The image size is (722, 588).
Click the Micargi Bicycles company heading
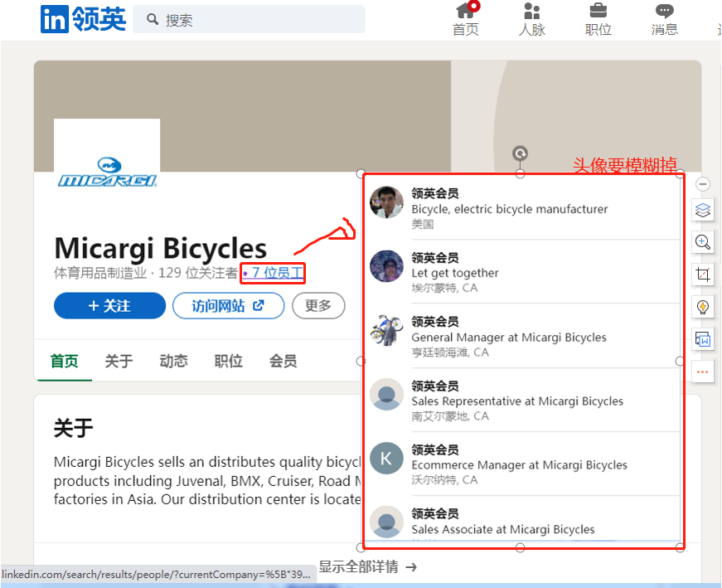(x=160, y=248)
